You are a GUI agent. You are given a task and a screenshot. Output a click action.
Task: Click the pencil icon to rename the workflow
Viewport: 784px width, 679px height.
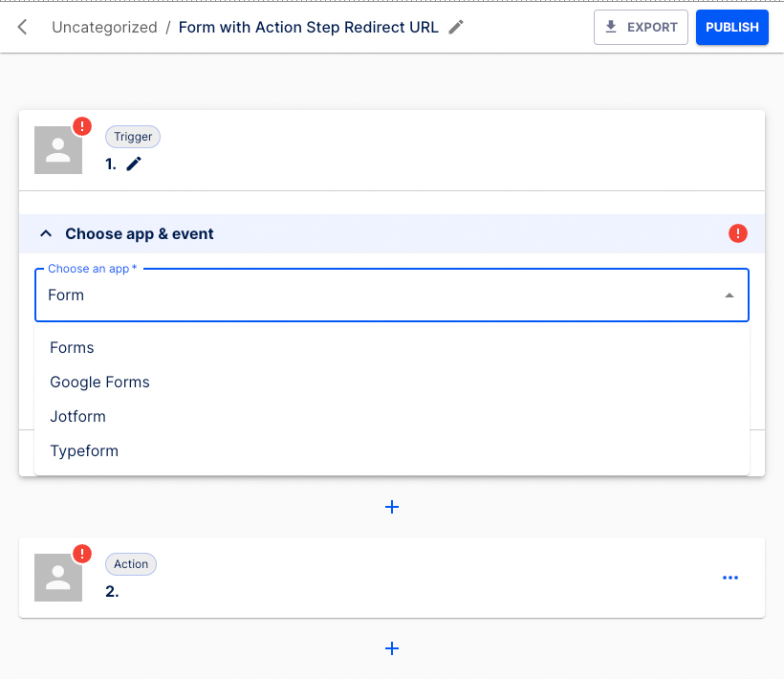(x=455, y=27)
